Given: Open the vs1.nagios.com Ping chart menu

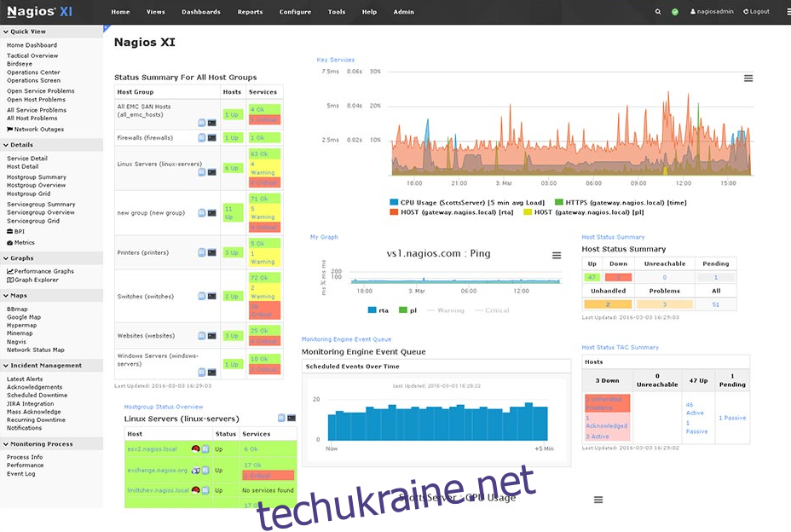Looking at the screenshot, I should [x=557, y=256].
